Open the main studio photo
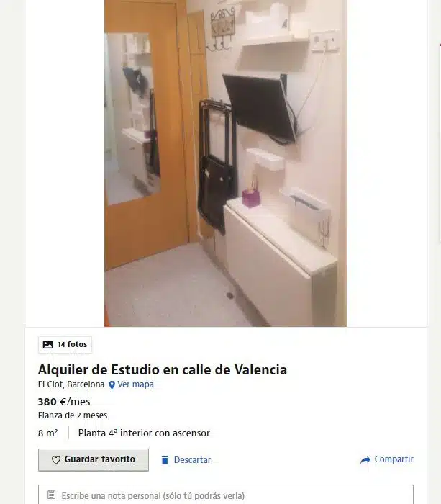 (225, 163)
